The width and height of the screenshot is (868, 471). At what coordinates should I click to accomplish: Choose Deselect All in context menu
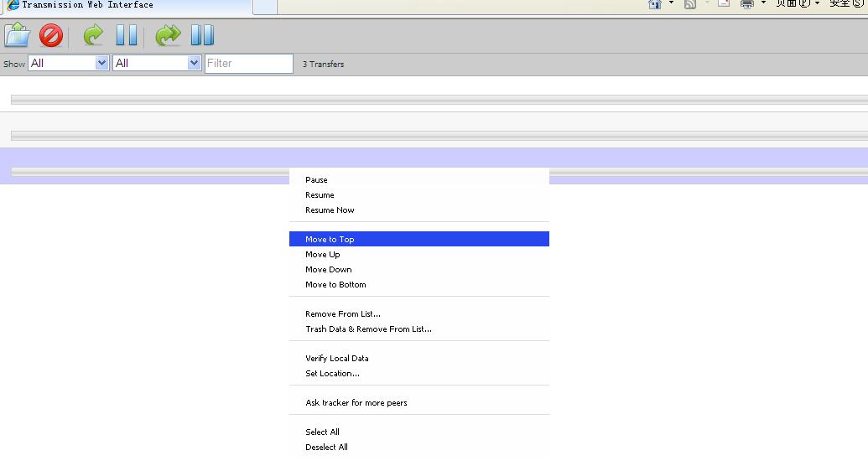click(419, 447)
